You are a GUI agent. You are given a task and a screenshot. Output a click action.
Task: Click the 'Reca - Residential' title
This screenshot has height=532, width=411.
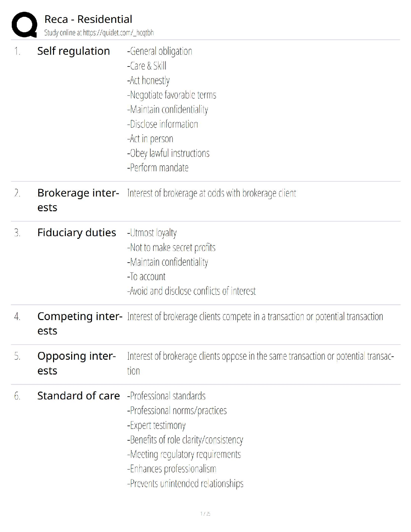click(x=88, y=19)
